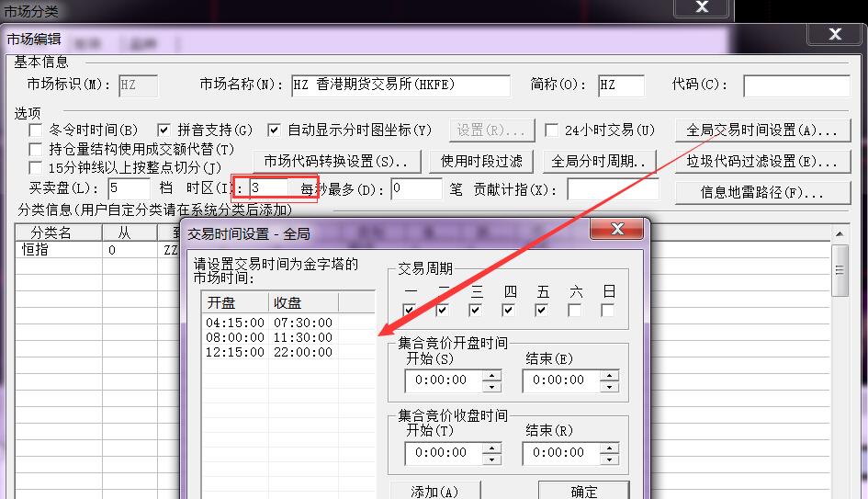This screenshot has width=868, height=499.
Task: Uncheck Wednesday (三) in 交易周期
Action: coord(475,310)
